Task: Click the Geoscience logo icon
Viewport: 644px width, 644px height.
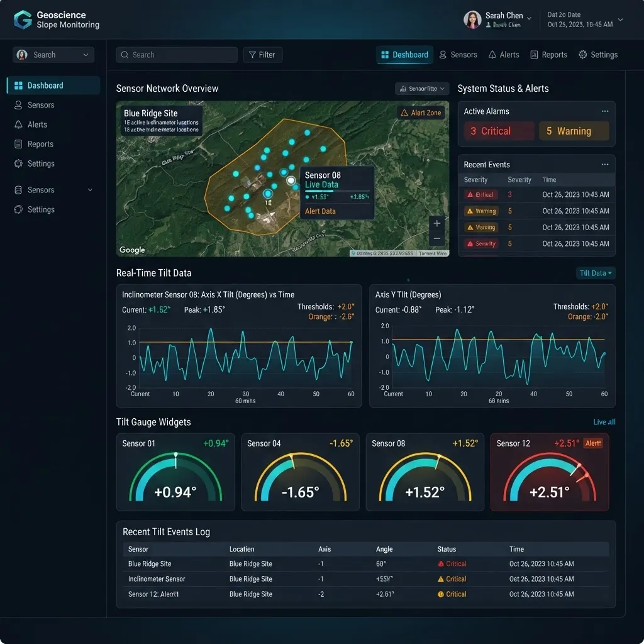Action: [x=23, y=19]
